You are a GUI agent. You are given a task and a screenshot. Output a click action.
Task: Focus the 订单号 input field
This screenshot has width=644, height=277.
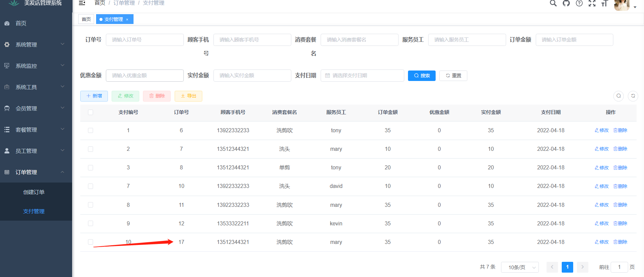point(145,40)
